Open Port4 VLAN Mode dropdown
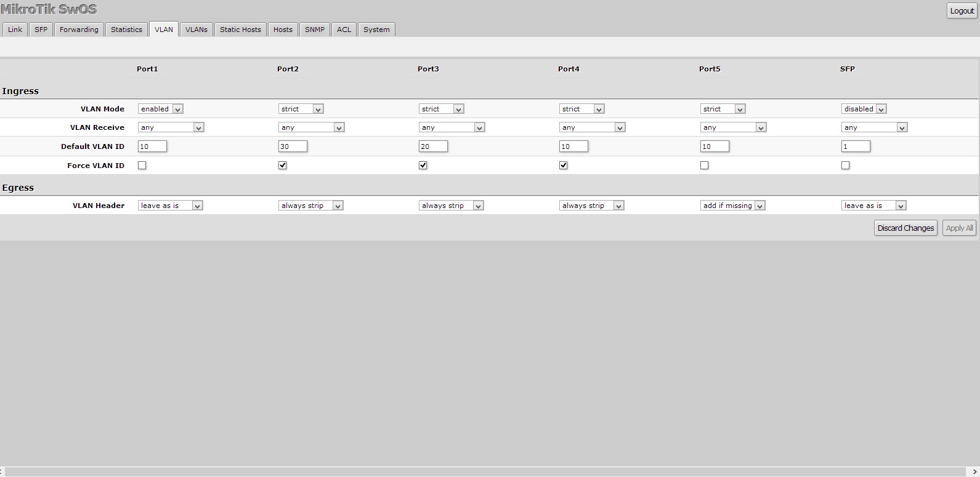 point(581,109)
